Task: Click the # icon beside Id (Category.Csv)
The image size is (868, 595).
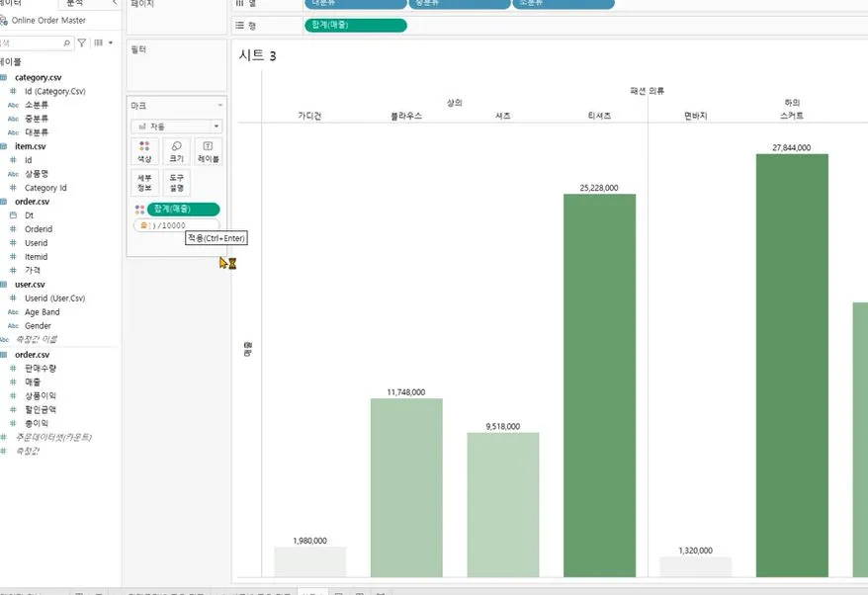Action: pos(13,91)
